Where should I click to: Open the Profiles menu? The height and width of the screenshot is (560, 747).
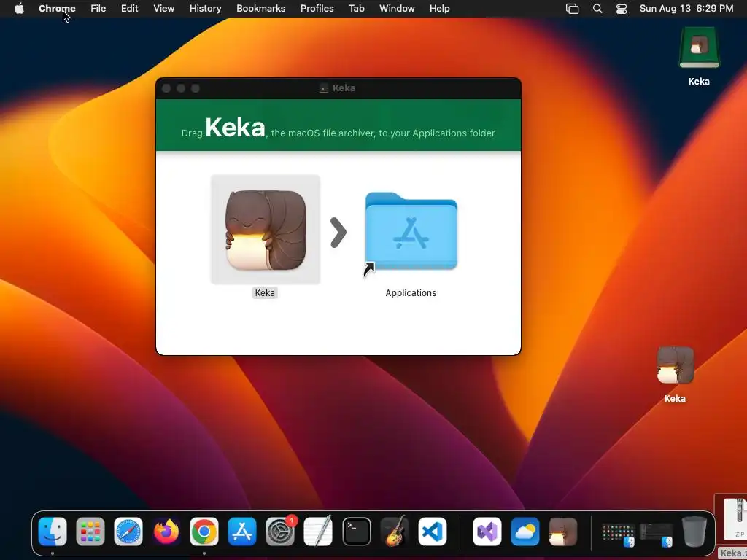click(x=317, y=8)
